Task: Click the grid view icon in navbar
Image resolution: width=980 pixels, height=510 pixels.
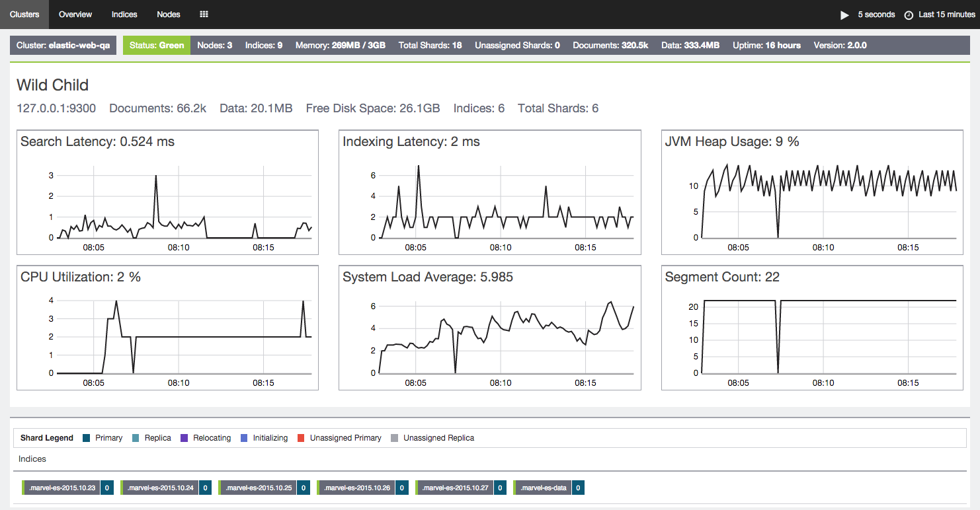Action: coord(204,14)
